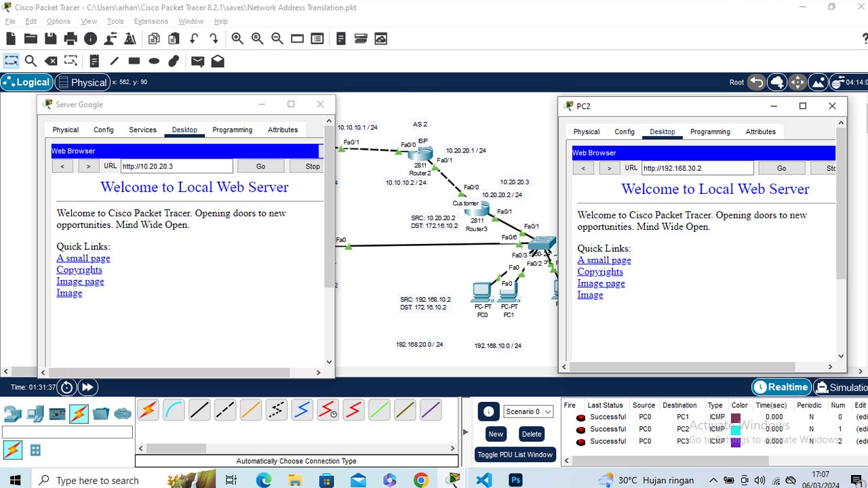Screen dimensions: 868x488
Task: Save the current network file
Action: pos(50,39)
